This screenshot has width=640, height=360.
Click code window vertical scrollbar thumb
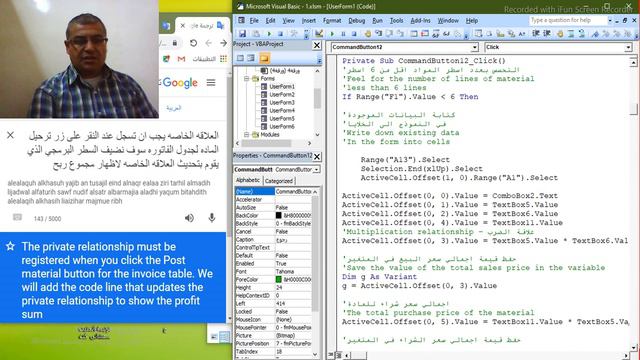point(633,109)
